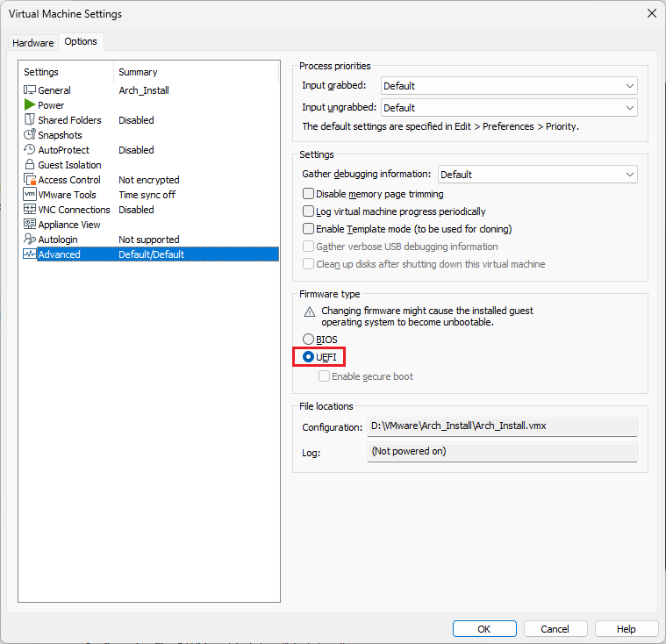Open Gather debugging information dropdown
666x644 pixels.
tap(537, 175)
